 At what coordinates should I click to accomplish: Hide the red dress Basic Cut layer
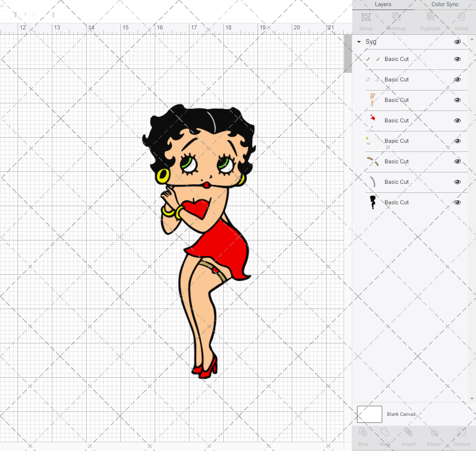click(x=457, y=120)
